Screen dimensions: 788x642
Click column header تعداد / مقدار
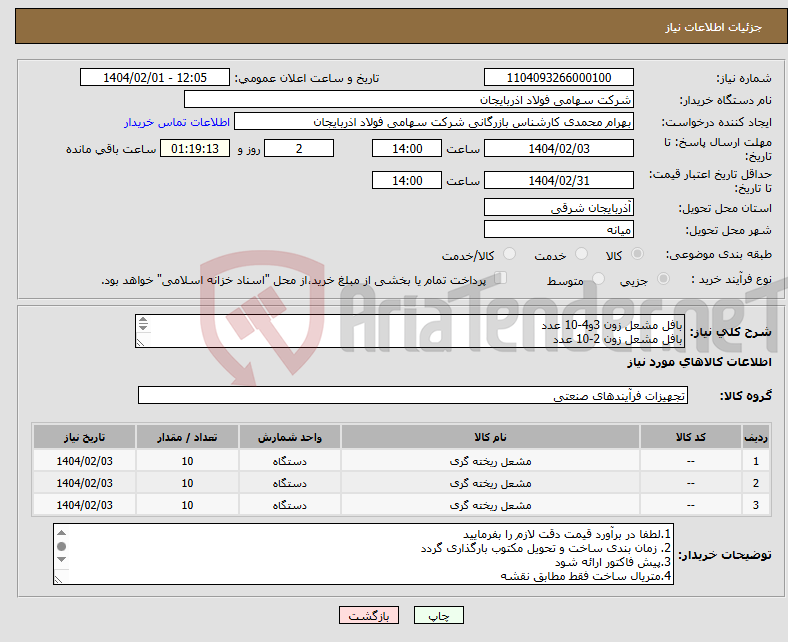[x=187, y=437]
